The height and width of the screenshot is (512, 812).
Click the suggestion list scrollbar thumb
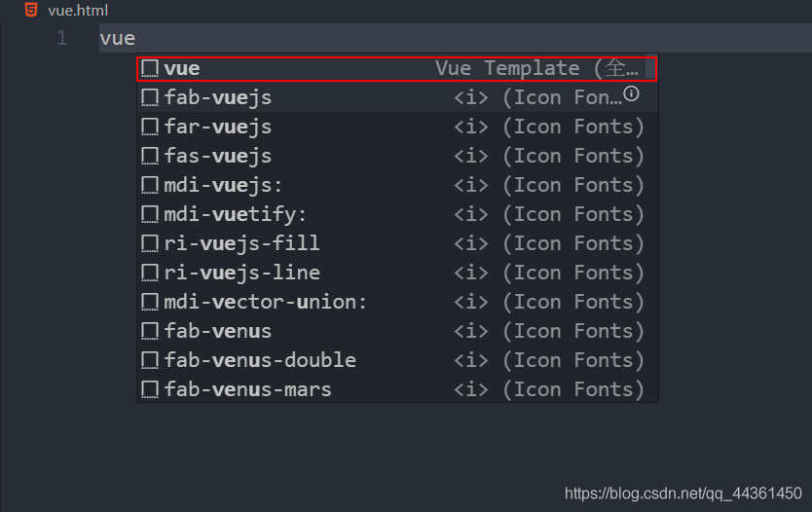(x=651, y=68)
